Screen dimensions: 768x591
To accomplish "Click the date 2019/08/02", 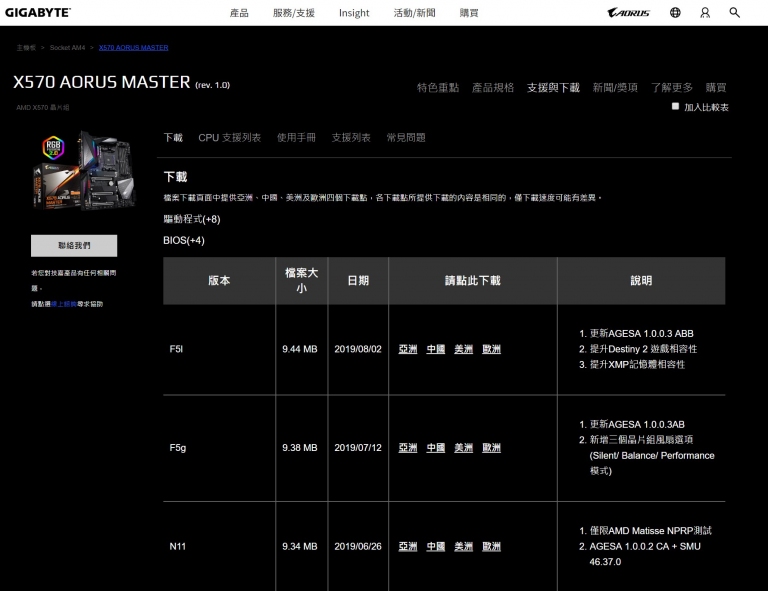I will click(x=358, y=349).
